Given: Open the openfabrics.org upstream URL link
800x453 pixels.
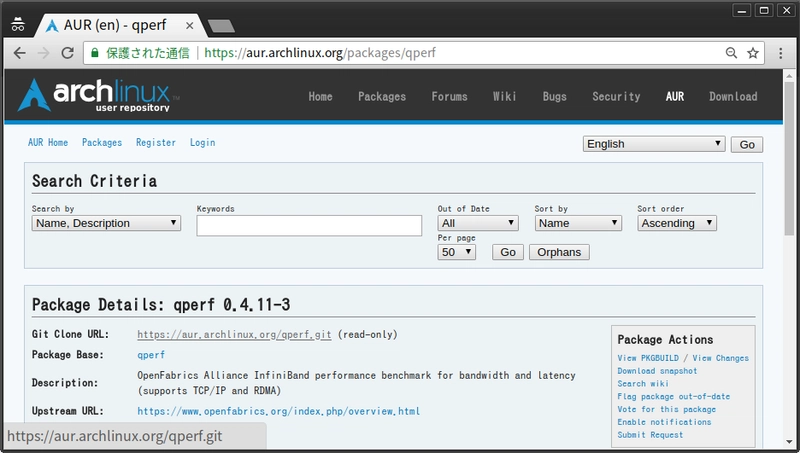Looking at the screenshot, I should pos(279,411).
